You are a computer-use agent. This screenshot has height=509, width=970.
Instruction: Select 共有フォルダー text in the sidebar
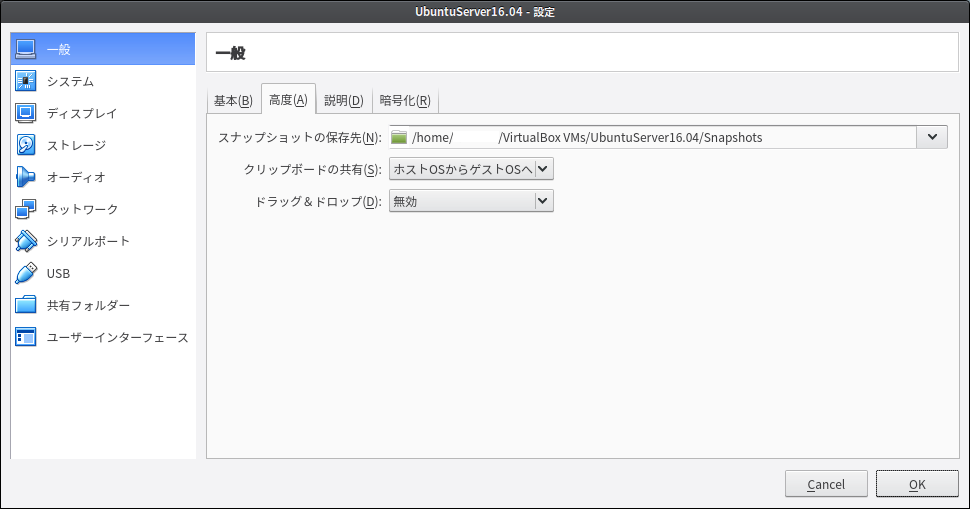88,306
